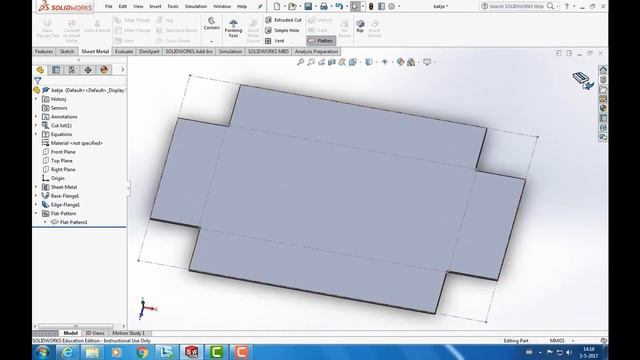Switch to the Features tab
Screen dimensions: 640x360
(x=44, y=51)
